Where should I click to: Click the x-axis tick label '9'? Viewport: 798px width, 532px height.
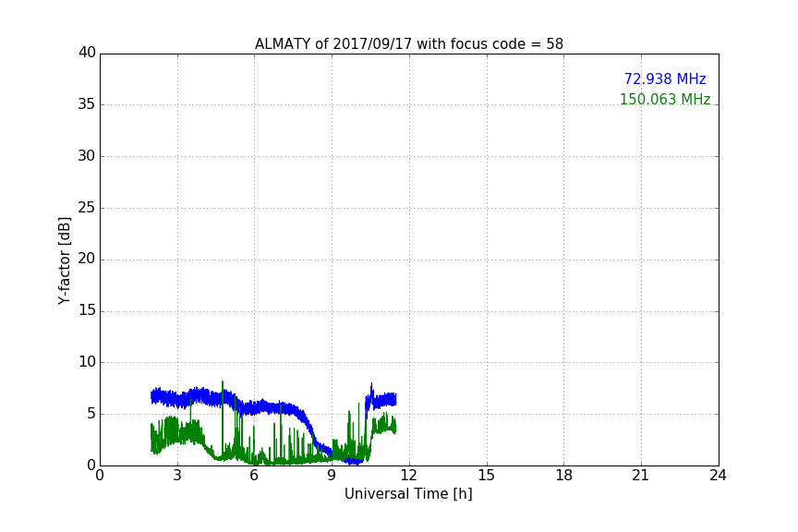(332, 476)
